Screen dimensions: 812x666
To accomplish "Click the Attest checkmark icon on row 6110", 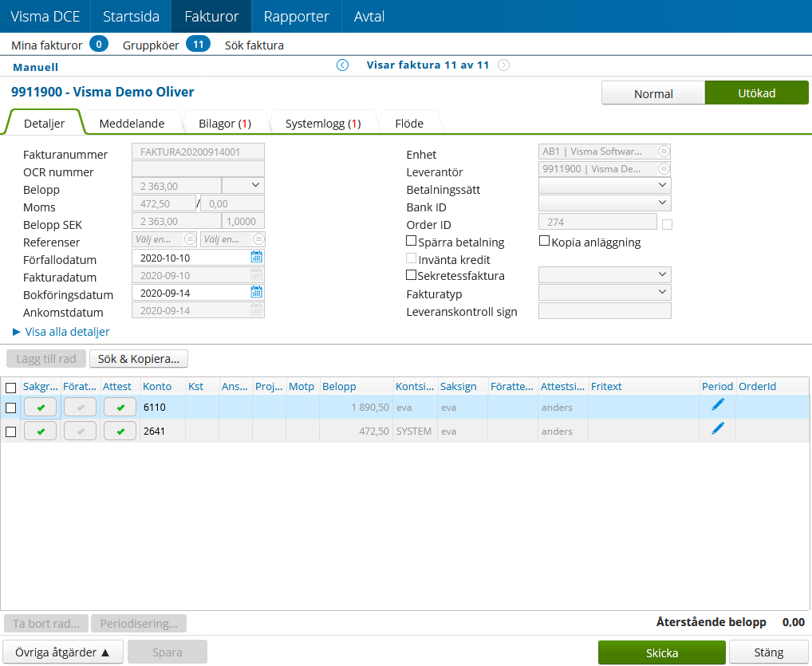I will [119, 407].
